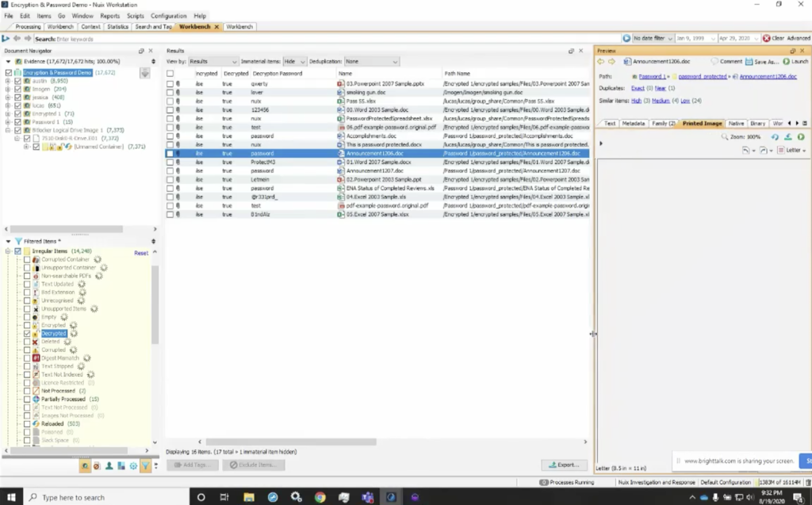The height and width of the screenshot is (505, 812).
Task: Toggle the Decrypted filter checkbox
Action: coord(27,334)
